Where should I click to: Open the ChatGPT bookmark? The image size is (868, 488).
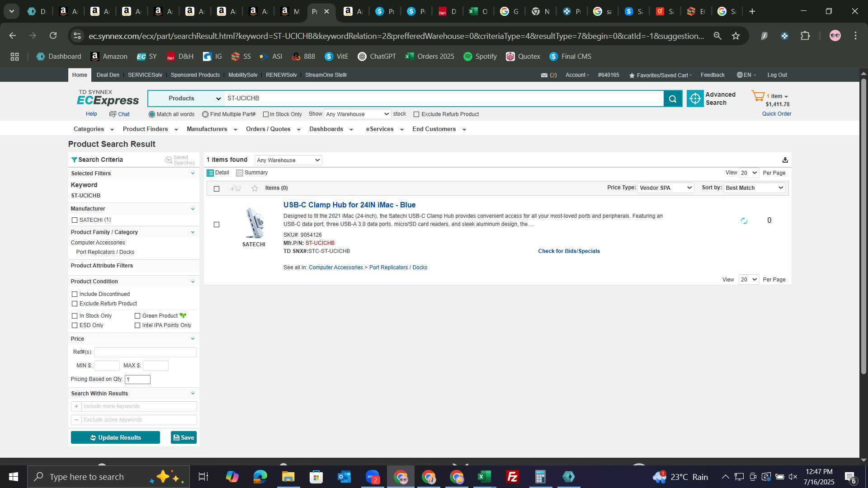tap(377, 56)
